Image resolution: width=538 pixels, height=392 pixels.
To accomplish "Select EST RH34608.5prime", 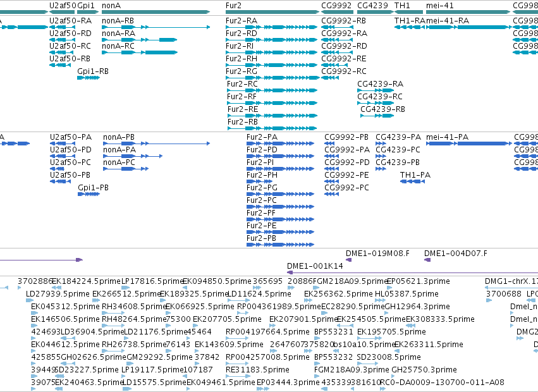I will (113, 313).
